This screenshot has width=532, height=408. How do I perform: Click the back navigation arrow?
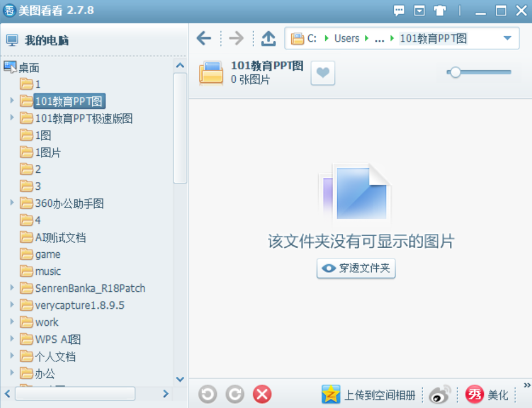click(204, 39)
